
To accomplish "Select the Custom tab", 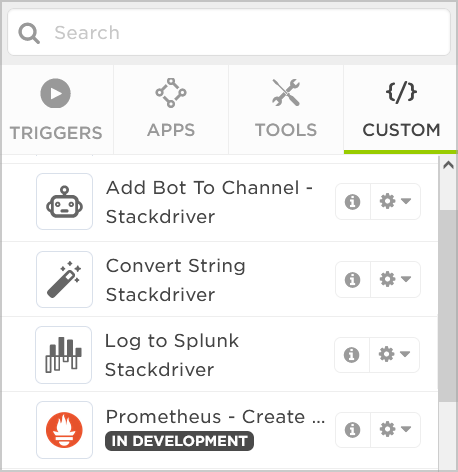I will [x=401, y=110].
